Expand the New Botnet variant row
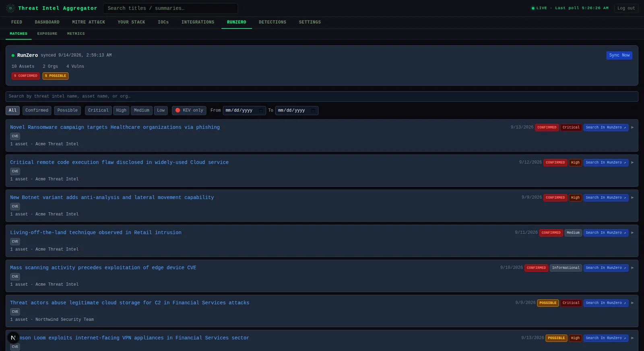Image resolution: width=644 pixels, height=351 pixels. point(632,197)
